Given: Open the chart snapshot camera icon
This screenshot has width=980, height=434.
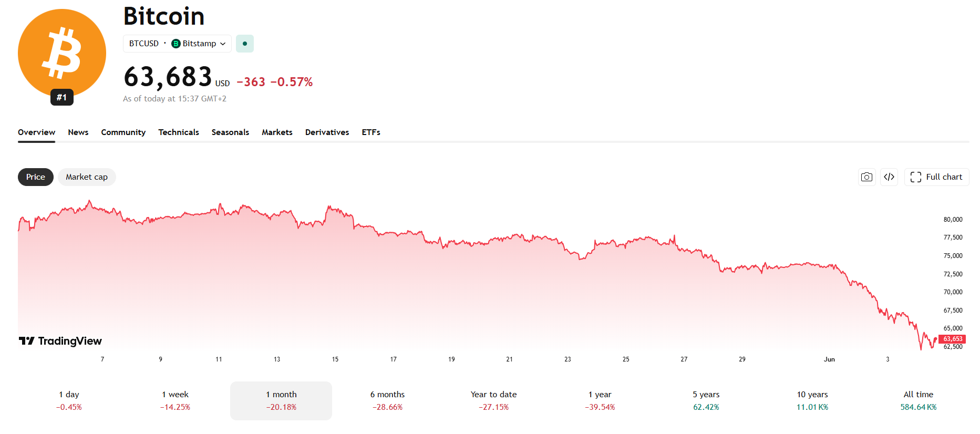Looking at the screenshot, I should click(867, 177).
